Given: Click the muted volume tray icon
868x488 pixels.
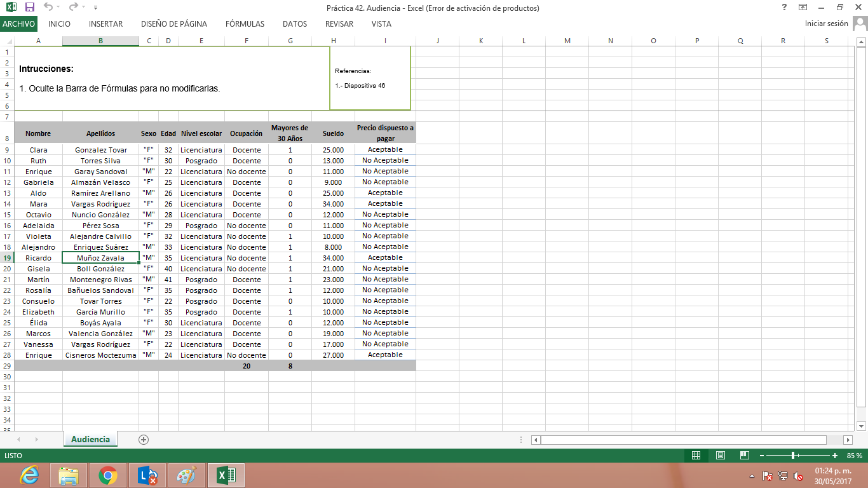Looking at the screenshot, I should click(x=798, y=476).
